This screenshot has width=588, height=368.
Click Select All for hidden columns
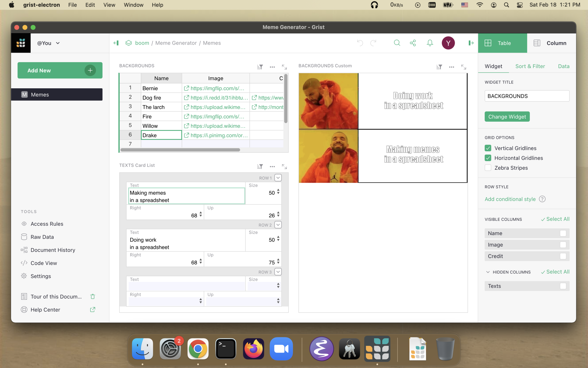pos(555,272)
